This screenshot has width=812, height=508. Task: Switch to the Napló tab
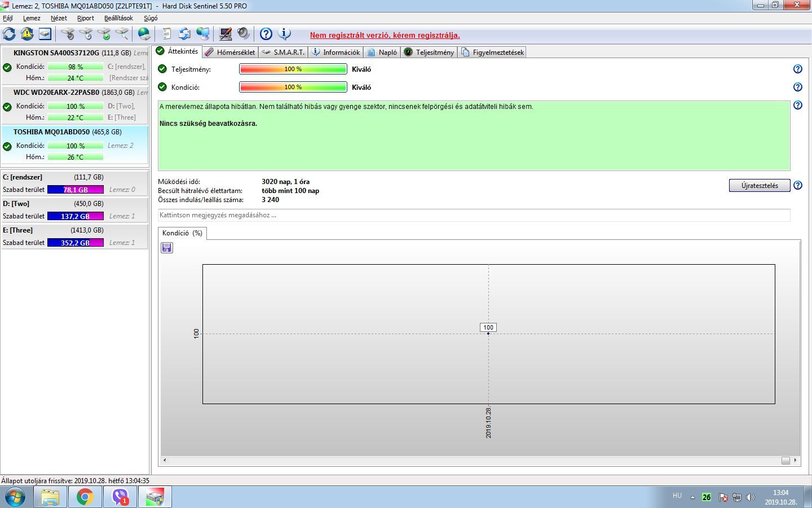tap(382, 52)
